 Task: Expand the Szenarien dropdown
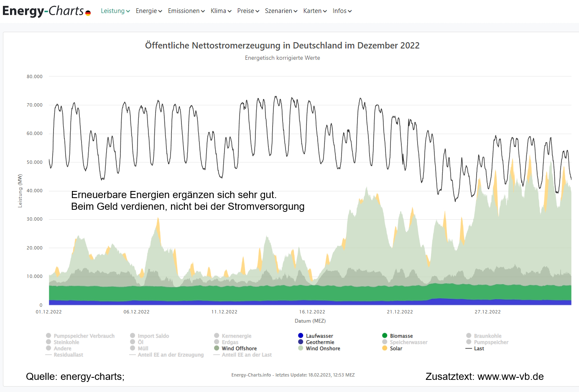[281, 11]
